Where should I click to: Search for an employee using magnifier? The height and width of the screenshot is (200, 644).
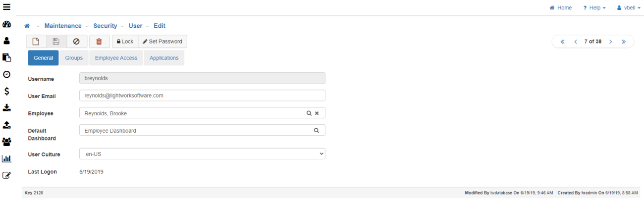309,113
